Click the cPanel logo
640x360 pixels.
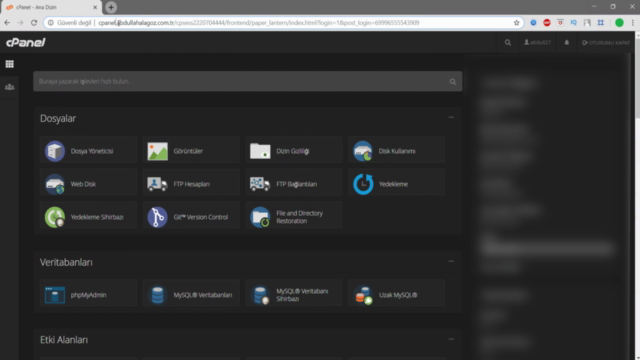(26, 42)
